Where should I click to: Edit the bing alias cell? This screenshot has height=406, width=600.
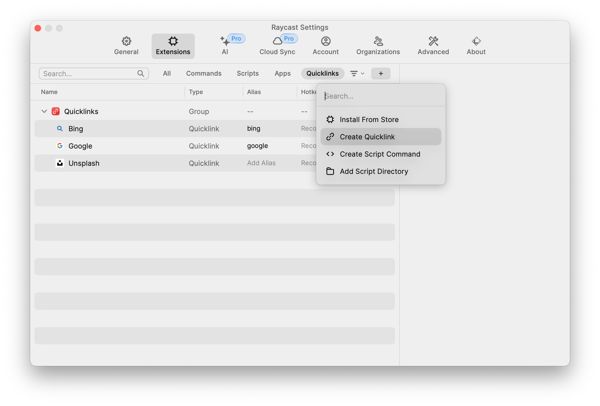point(254,129)
